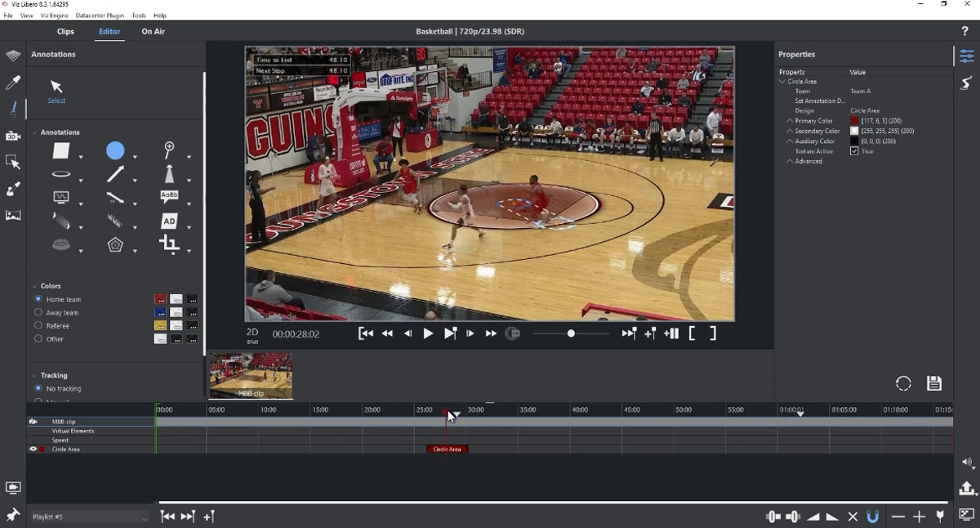
Task: Pick the hollow ellipse ring annotation
Action: pos(61,174)
